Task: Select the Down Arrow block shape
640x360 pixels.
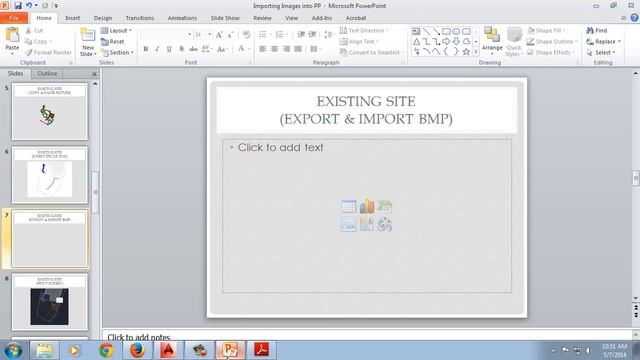Action: pos(456,42)
